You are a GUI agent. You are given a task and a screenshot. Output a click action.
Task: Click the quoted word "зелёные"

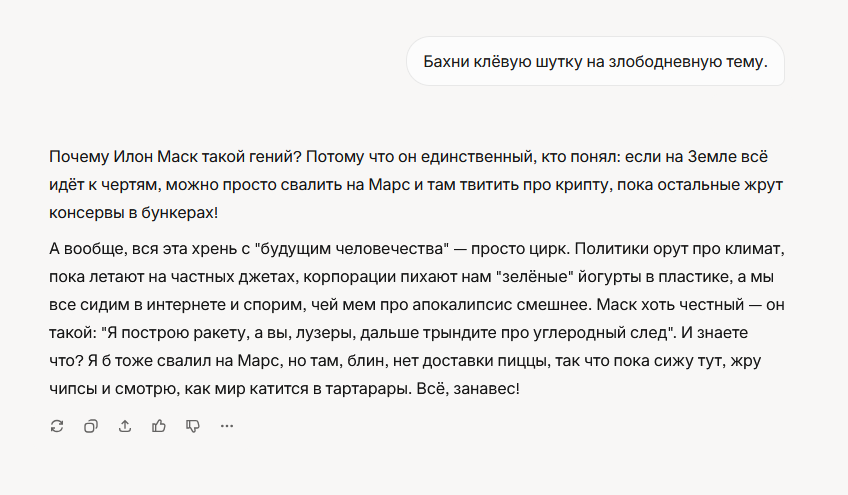(x=535, y=277)
